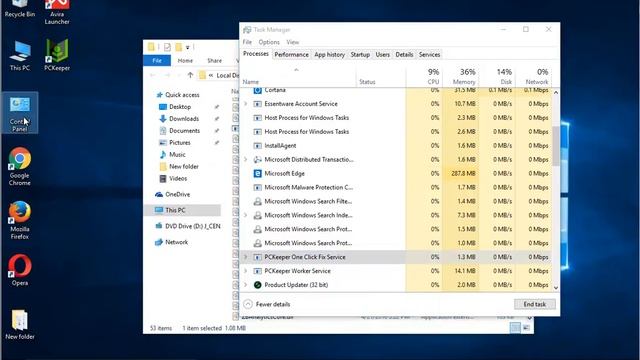
Task: Open the Recycle Bin desktop icon
Action: (x=20, y=8)
